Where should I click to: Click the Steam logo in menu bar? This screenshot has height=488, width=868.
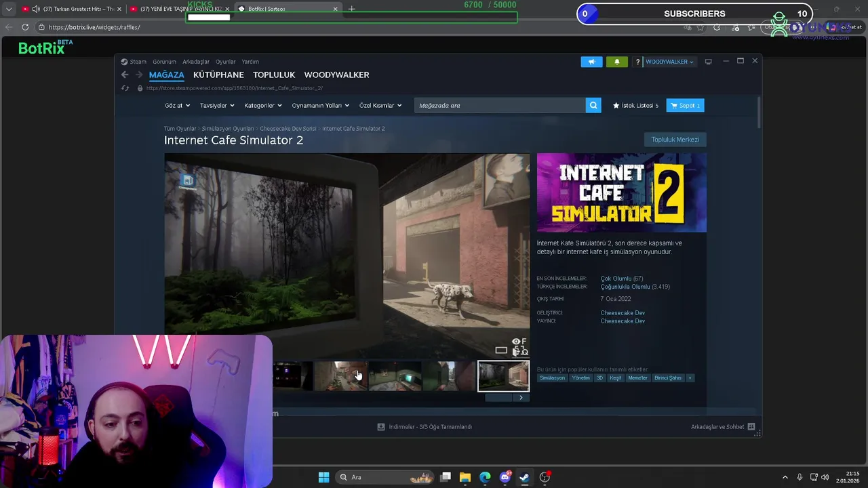coord(124,62)
